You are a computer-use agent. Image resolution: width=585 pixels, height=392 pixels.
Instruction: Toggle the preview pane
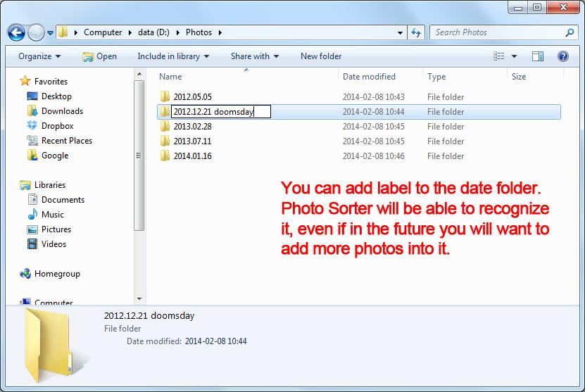click(538, 56)
